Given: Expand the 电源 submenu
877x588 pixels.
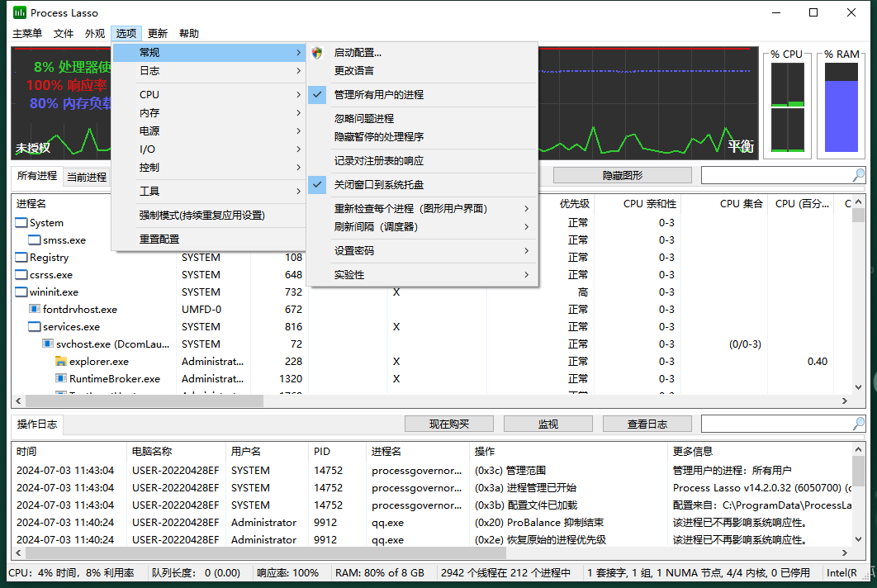Looking at the screenshot, I should (209, 131).
